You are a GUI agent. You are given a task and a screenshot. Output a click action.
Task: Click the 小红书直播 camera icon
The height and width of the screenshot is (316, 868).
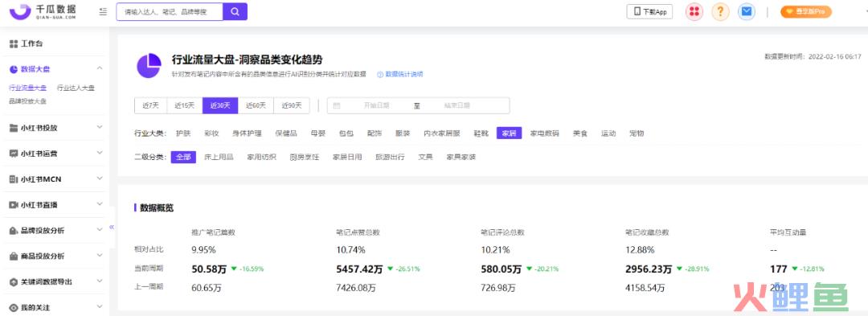(14, 205)
